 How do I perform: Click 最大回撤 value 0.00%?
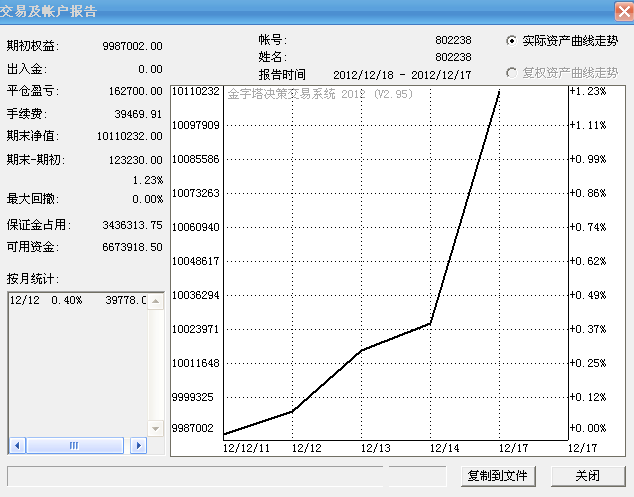(x=148, y=199)
